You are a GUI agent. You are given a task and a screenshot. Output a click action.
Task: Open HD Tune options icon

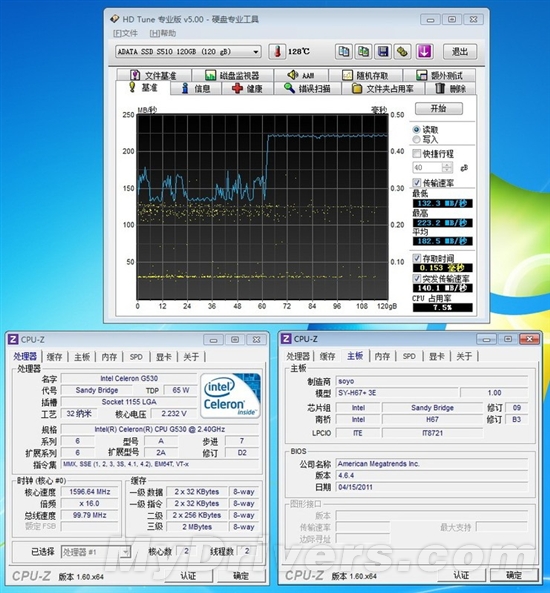(402, 51)
